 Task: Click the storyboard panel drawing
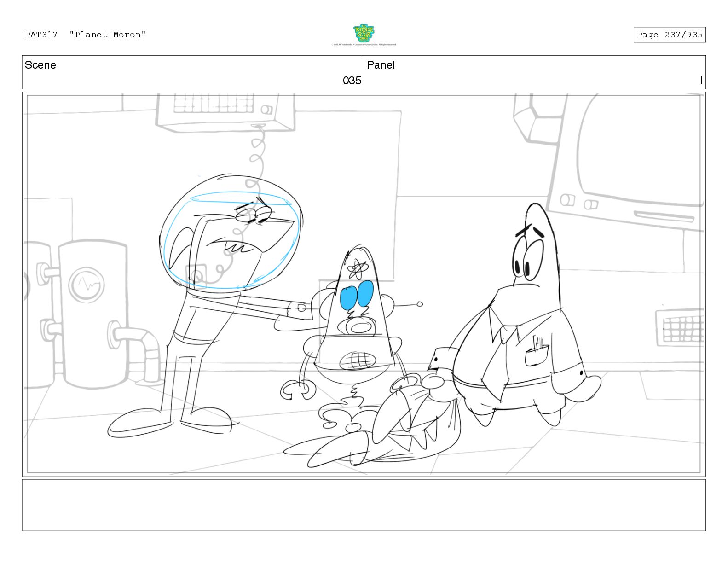pyautogui.click(x=364, y=284)
